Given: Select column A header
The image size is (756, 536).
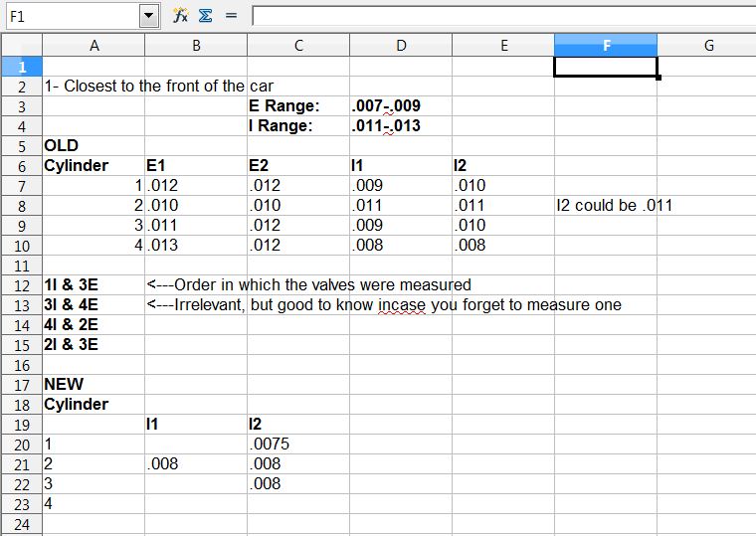Looking at the screenshot, I should (94, 46).
